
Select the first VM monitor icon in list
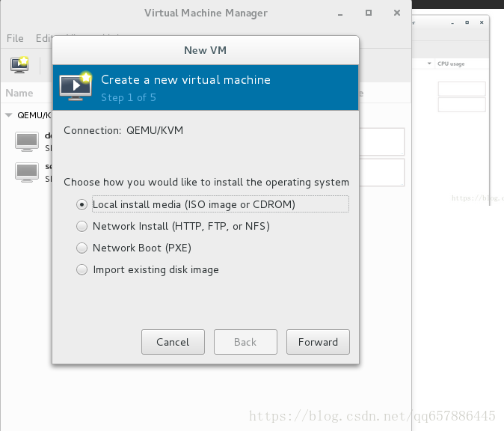(x=27, y=141)
